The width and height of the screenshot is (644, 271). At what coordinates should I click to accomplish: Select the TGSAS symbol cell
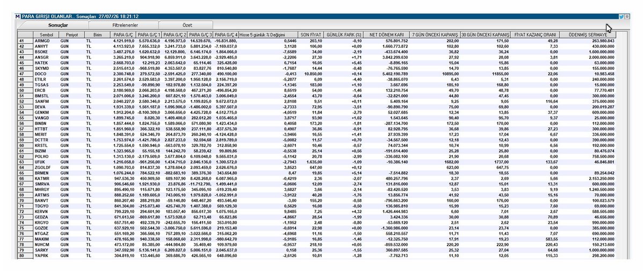46,84
